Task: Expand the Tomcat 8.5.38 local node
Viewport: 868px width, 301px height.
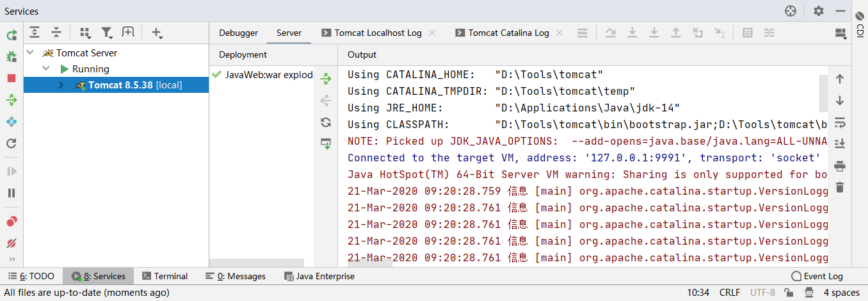Action: pyautogui.click(x=61, y=85)
